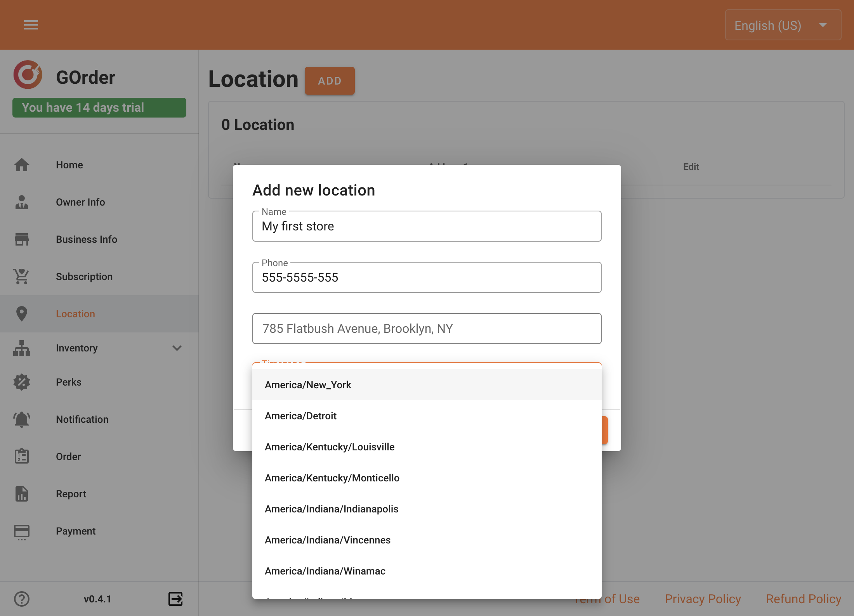Click the Owner Info person icon
This screenshot has width=854, height=616.
pos(22,202)
